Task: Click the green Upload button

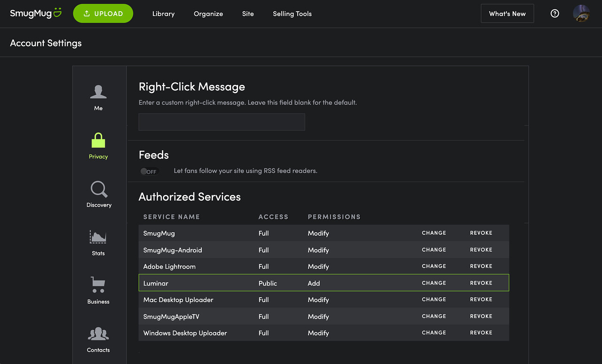Action: point(103,14)
